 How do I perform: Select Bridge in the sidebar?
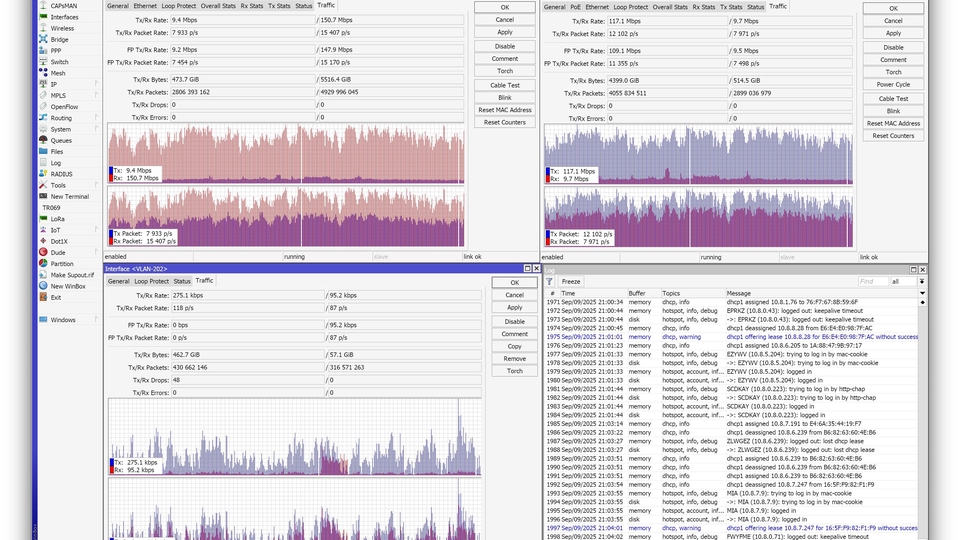point(60,39)
